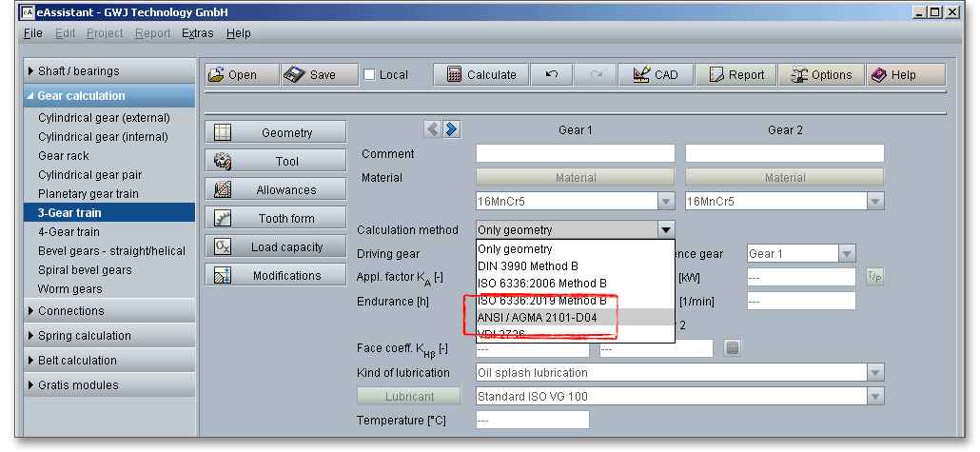The image size is (980, 452).
Task: Click the undo arrow button
Action: [552, 75]
